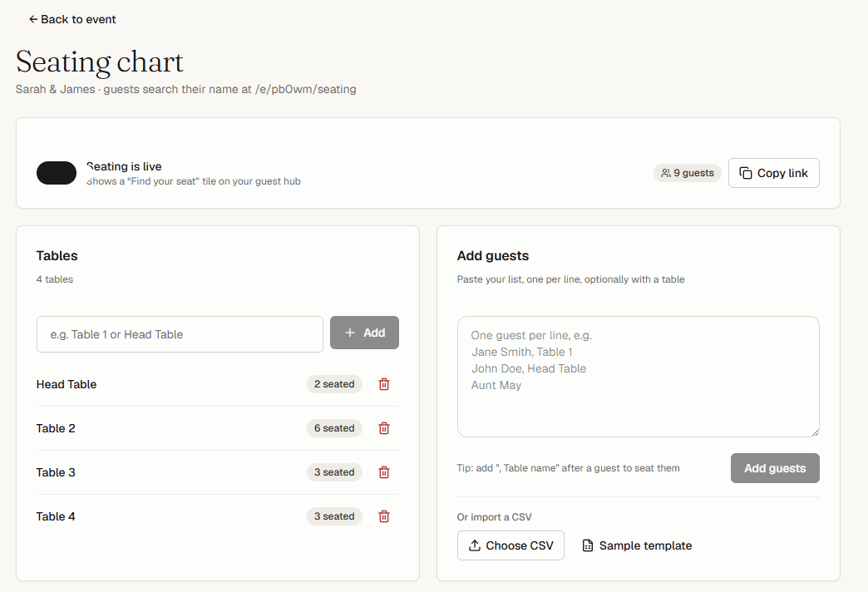The image size is (868, 592).
Task: Click the Tables section heading
Action: click(x=57, y=256)
